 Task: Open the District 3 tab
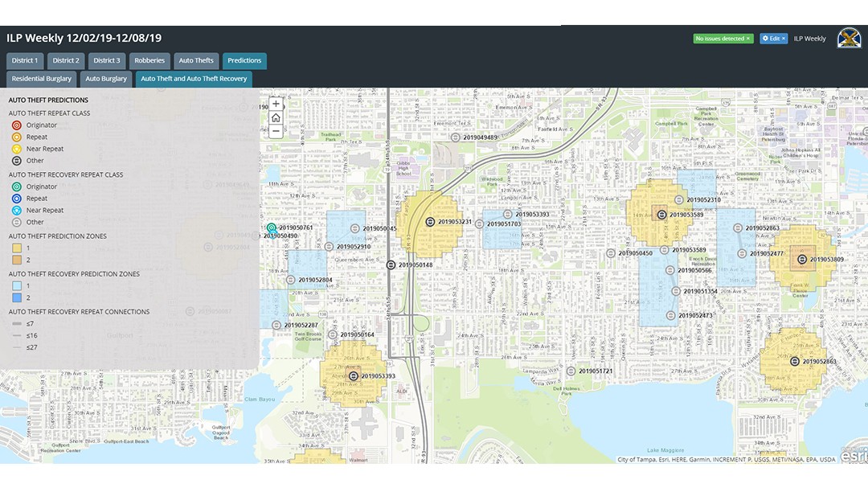tap(106, 60)
